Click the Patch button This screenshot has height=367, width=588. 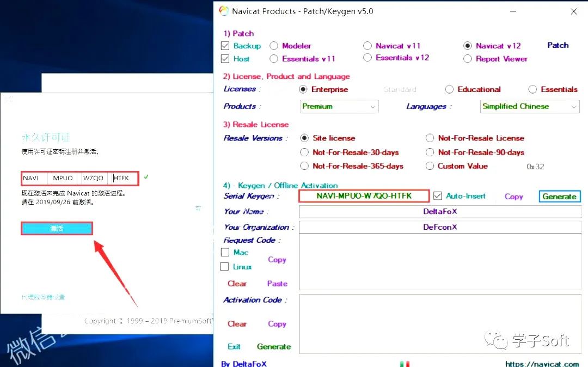tap(558, 45)
